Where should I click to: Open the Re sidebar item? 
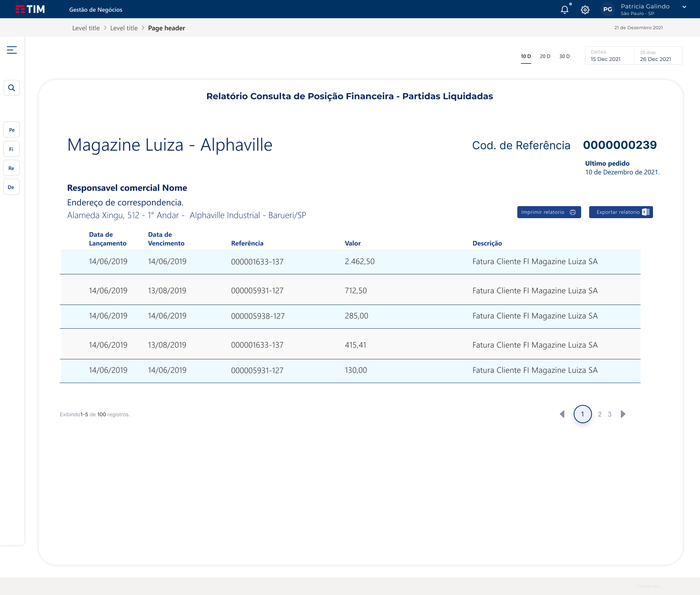(12, 168)
